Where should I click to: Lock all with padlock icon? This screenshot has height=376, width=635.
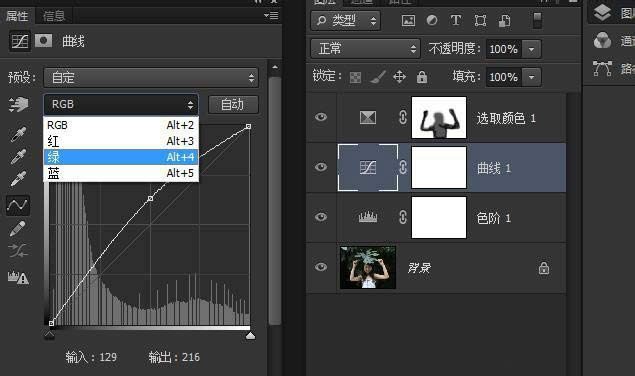click(422, 77)
